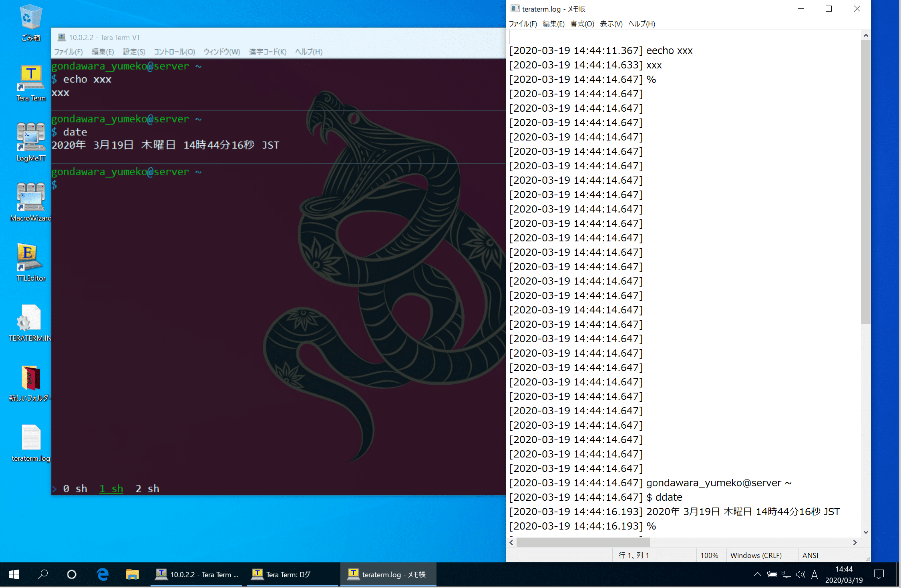The height and width of the screenshot is (588, 901).
Task: Open ウィンドウ(W) menu in Tera Term
Action: pos(222,52)
